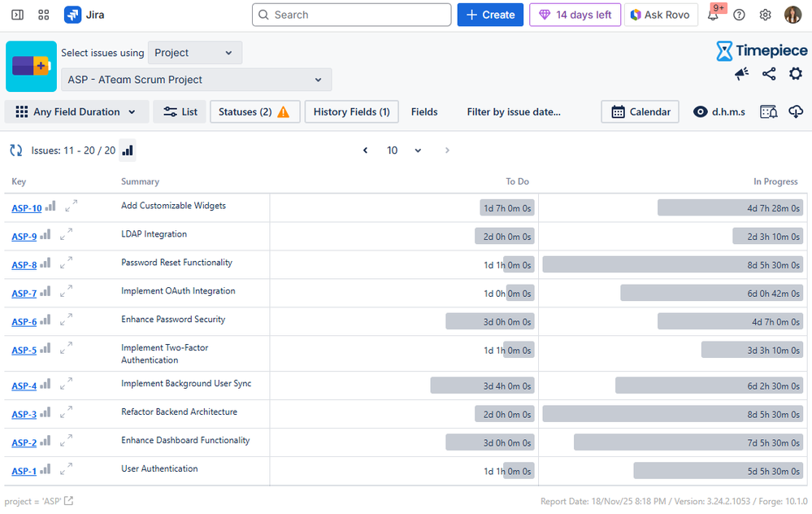Expand the ASP - ATeam Scrum Project dropdown

[x=196, y=80]
